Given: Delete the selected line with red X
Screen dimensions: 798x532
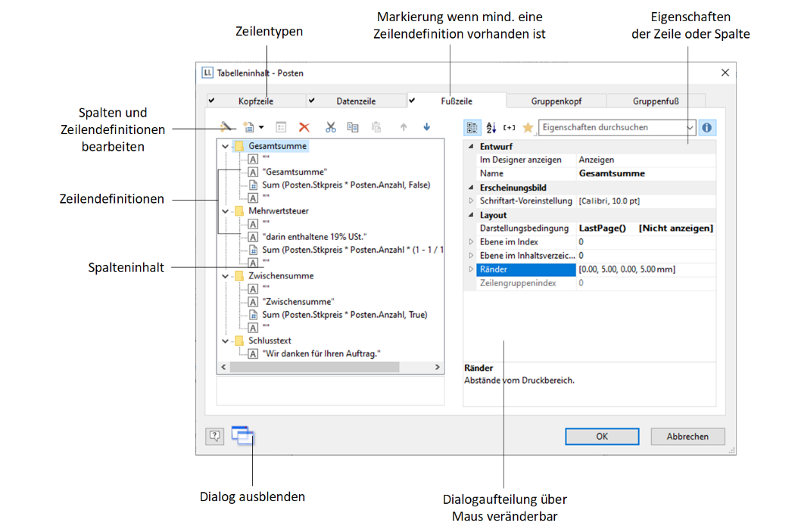Looking at the screenshot, I should [x=304, y=128].
